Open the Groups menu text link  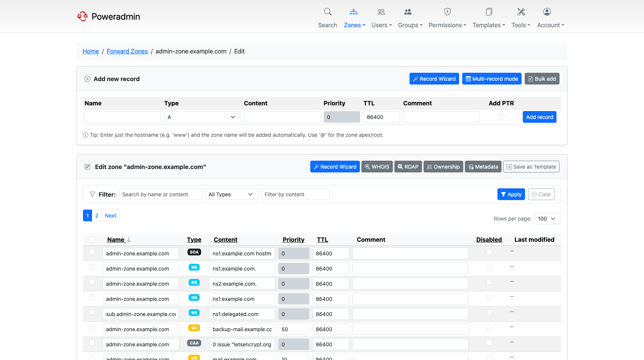410,25
